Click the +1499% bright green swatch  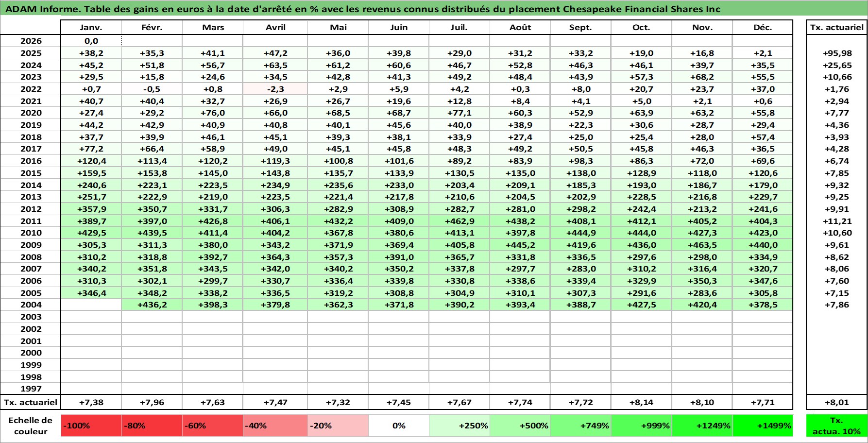point(763,426)
